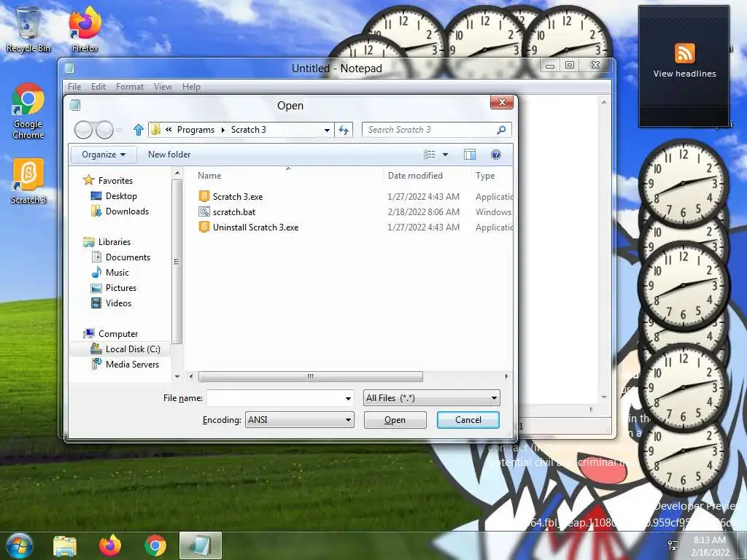The image size is (747, 560).
Task: Select Videos library
Action: click(118, 303)
